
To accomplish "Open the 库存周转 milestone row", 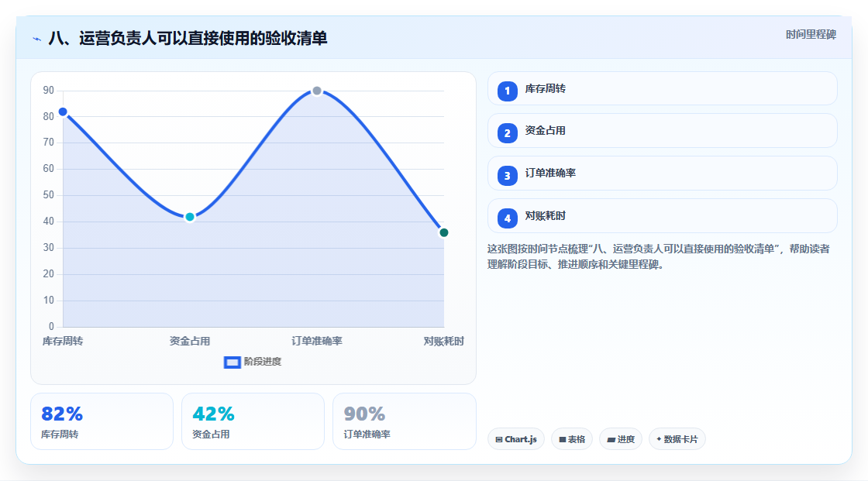I will 662,88.
